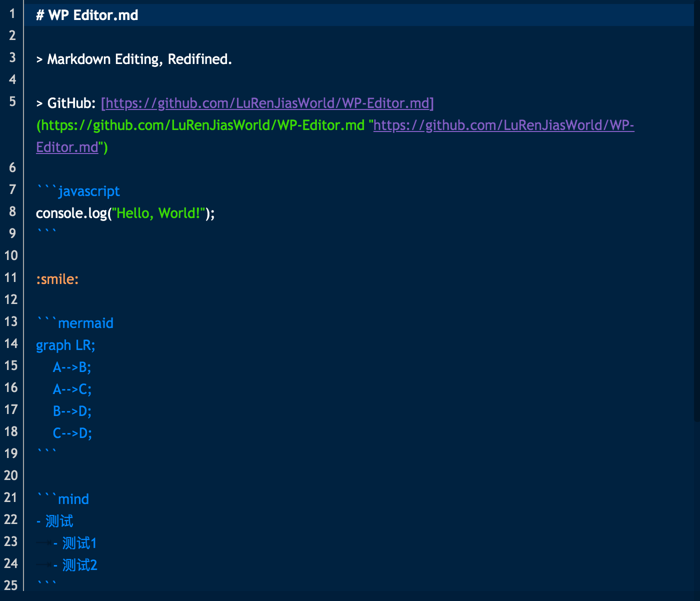Click line number 1 in the gutter
Viewport: 700px width, 601px height.
coord(12,13)
